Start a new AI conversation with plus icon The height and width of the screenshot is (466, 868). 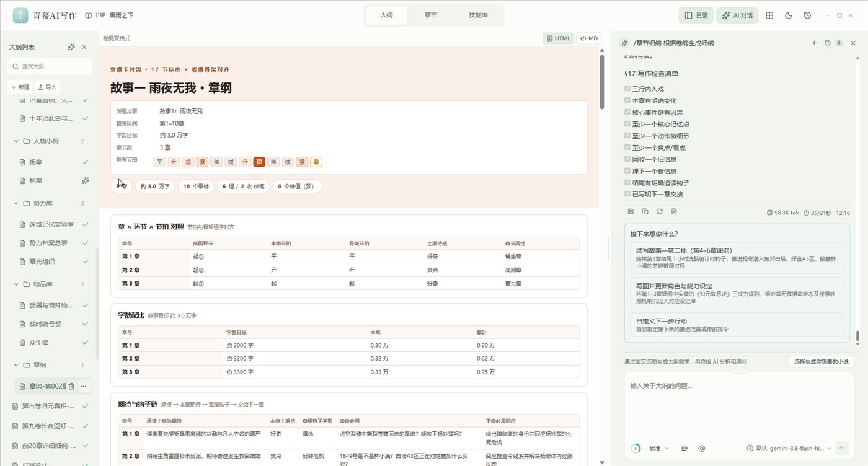[814, 43]
